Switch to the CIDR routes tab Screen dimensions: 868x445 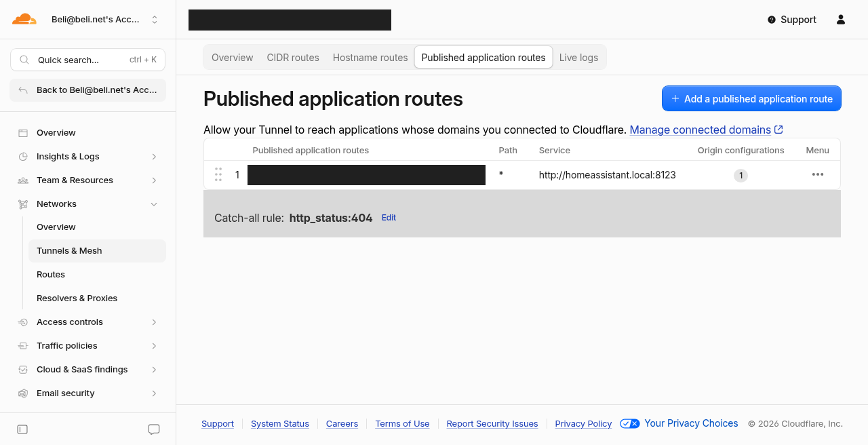click(293, 58)
